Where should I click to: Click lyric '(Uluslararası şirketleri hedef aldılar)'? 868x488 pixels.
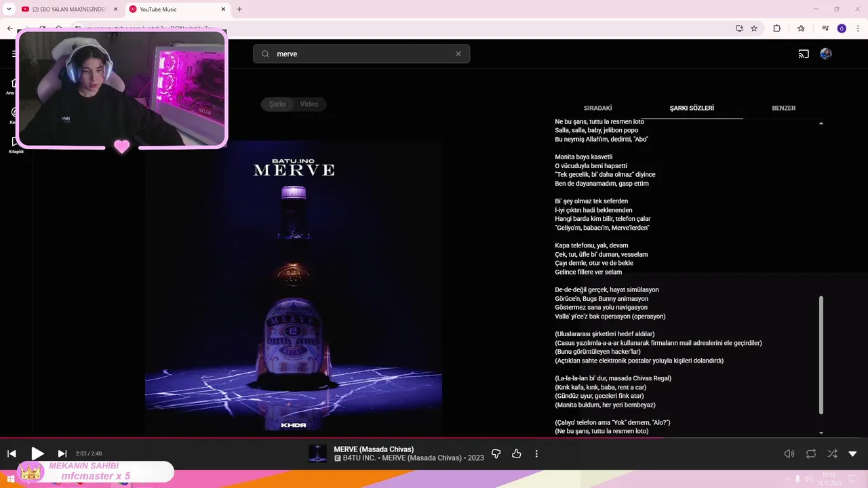tap(604, 333)
